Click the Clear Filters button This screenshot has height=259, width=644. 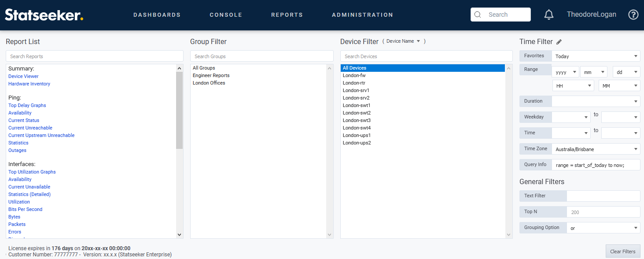(x=622, y=252)
